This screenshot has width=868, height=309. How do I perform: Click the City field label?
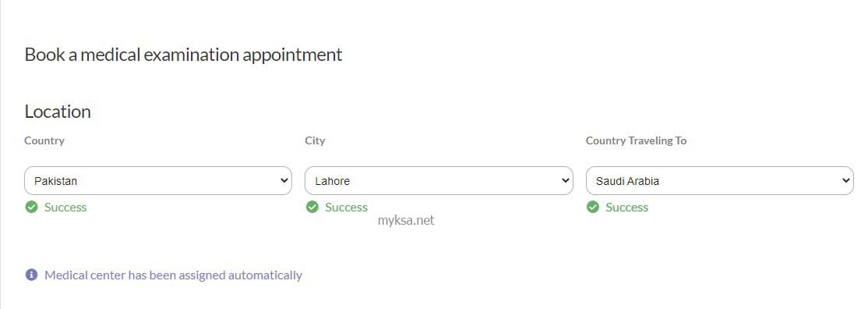coord(315,141)
